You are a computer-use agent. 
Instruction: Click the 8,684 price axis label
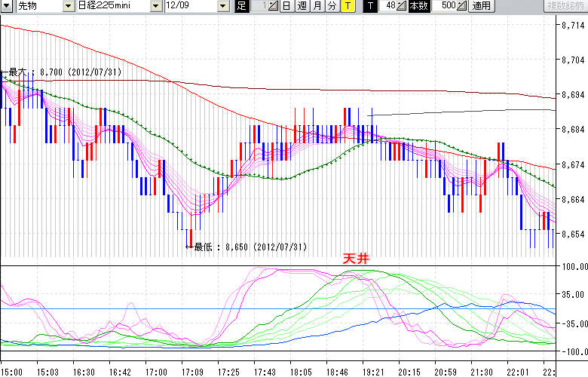574,130
